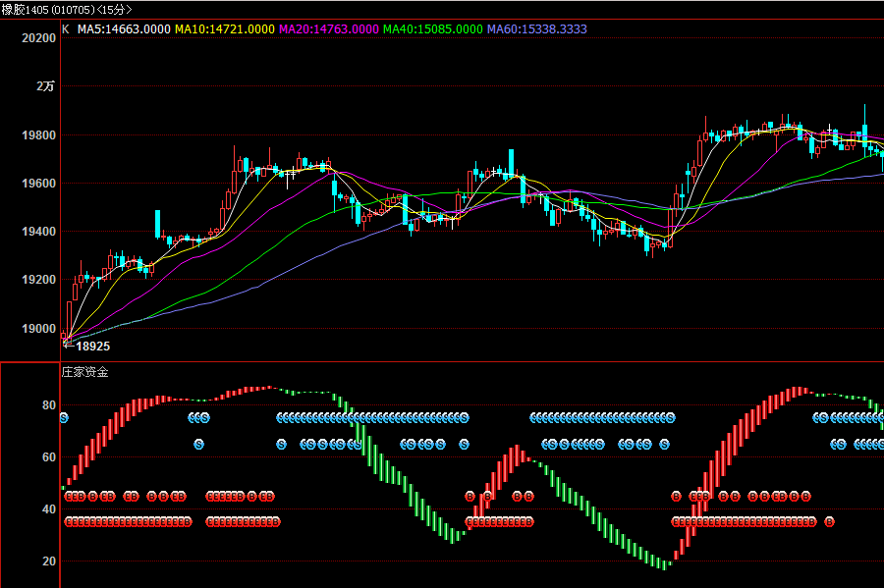Click the 19000 price axis label
Viewport: 884px width, 588px height.
(39, 329)
